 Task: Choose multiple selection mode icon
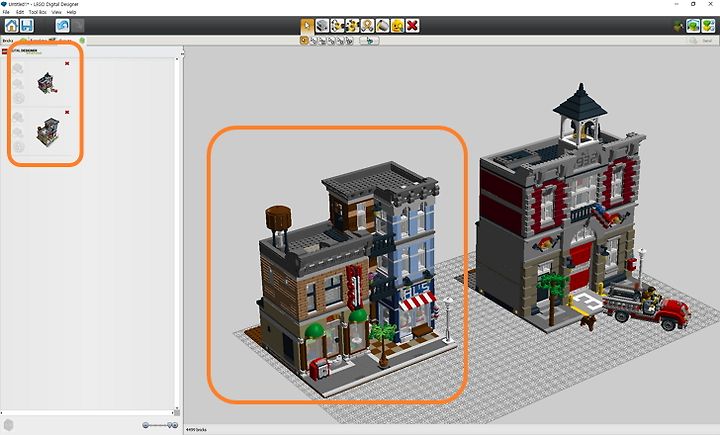click(x=314, y=41)
